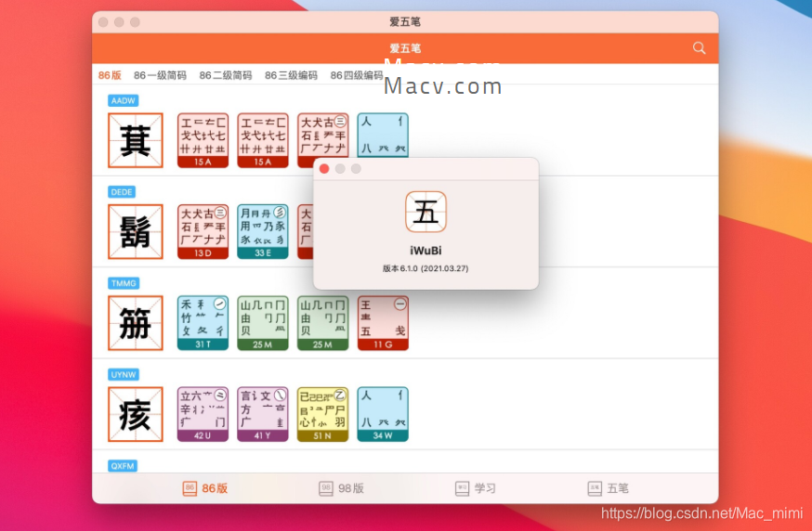Screen dimensions: 812x531
Task: Open the 98版 bottom tab
Action: click(x=341, y=488)
